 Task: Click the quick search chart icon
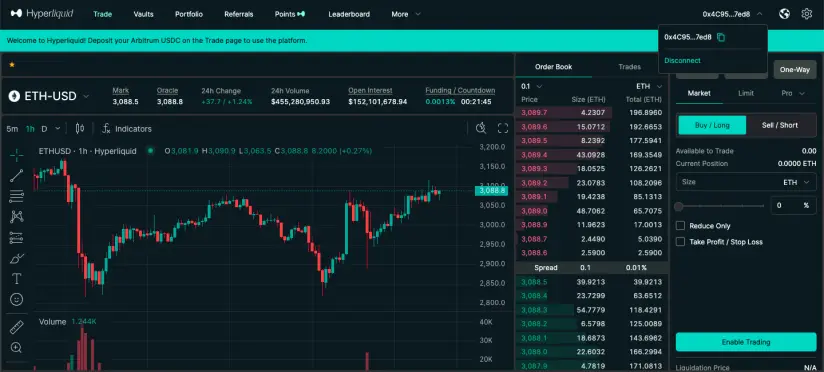point(480,129)
